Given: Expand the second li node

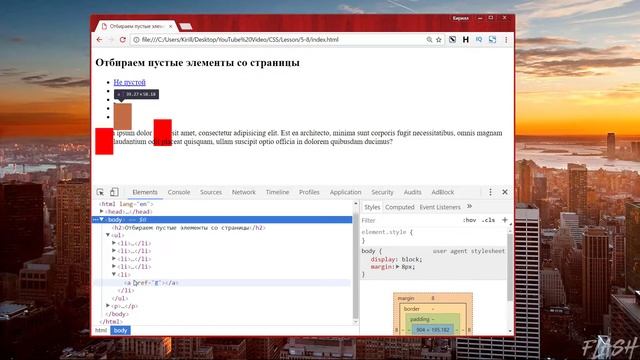Looking at the screenshot, I should click(x=114, y=251).
